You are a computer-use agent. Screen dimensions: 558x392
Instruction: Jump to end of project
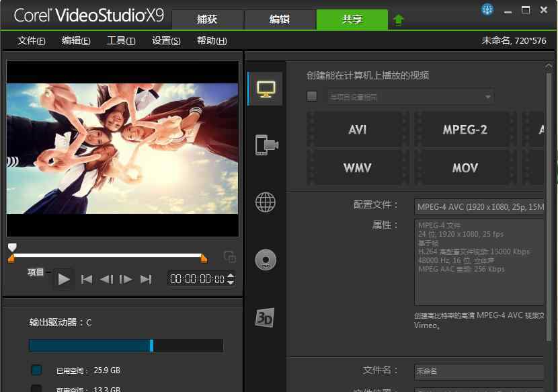(x=146, y=280)
